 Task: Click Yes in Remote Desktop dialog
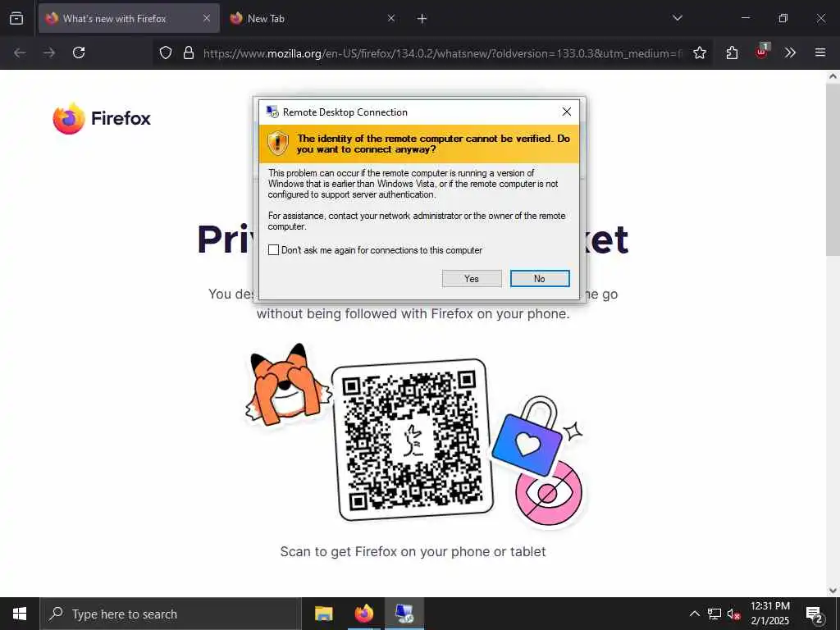[472, 279]
